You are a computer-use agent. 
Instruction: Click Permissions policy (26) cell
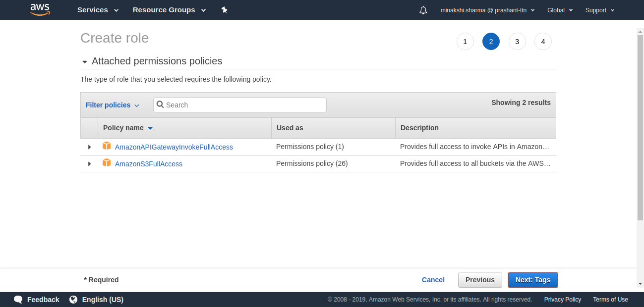click(x=312, y=163)
